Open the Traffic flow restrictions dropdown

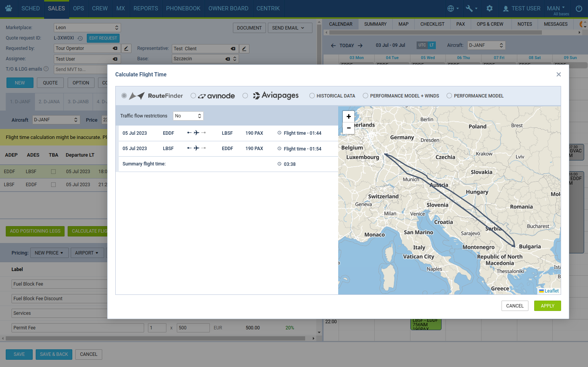(x=188, y=116)
